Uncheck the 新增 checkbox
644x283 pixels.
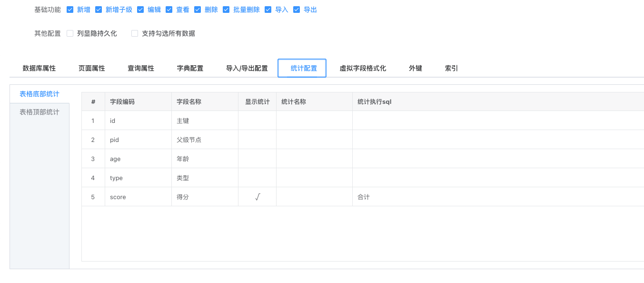[x=70, y=10]
